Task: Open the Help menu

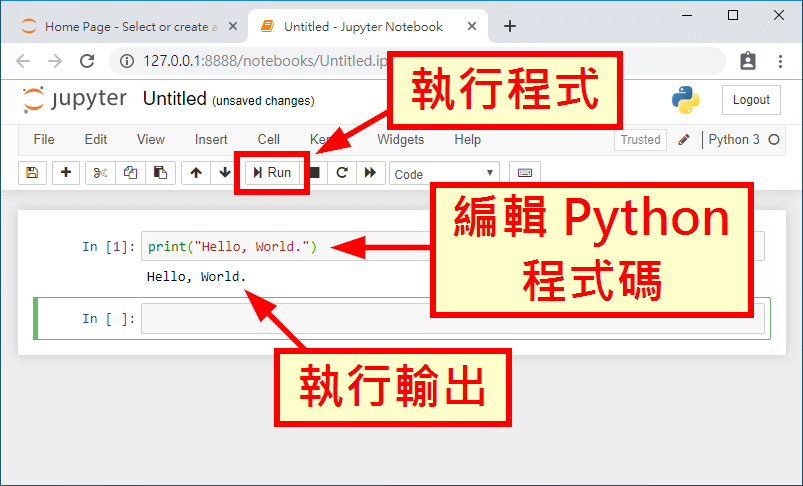Action: [467, 139]
